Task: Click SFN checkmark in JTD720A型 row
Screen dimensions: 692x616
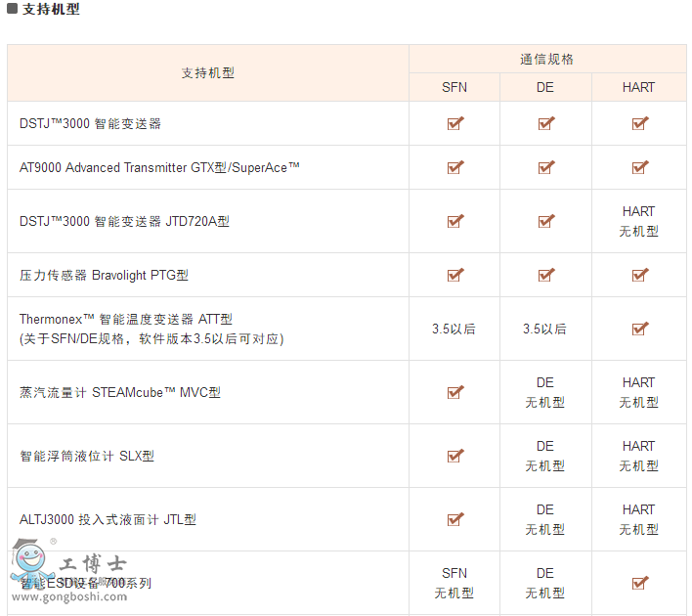Action: tap(455, 221)
